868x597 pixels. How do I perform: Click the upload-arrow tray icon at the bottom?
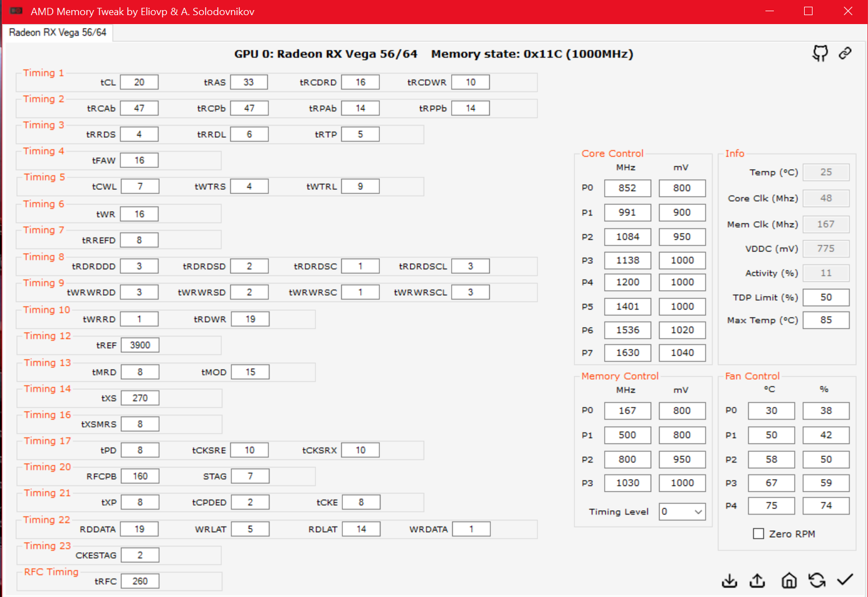pyautogui.click(x=758, y=581)
